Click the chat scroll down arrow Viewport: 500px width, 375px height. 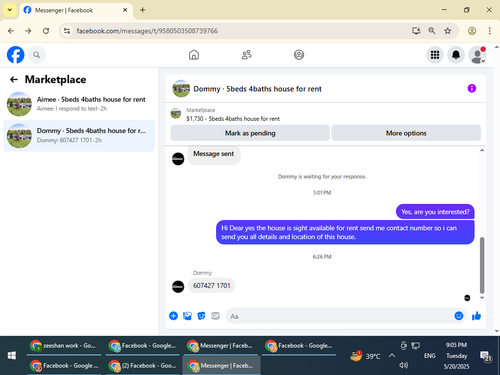click(x=482, y=298)
